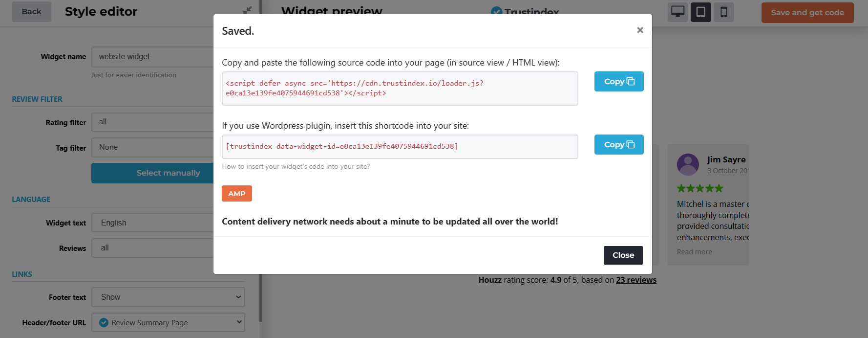The width and height of the screenshot is (868, 338).
Task: Copy the Wordpress shortcode
Action: (619, 145)
